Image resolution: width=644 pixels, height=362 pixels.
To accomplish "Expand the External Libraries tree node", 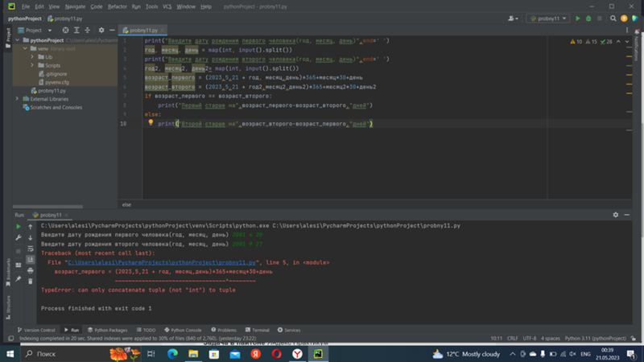I will [17, 99].
